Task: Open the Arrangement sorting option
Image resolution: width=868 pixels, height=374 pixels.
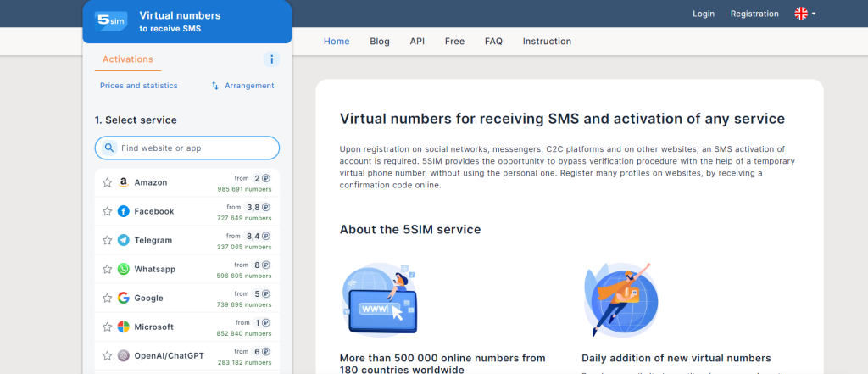Action: click(242, 86)
